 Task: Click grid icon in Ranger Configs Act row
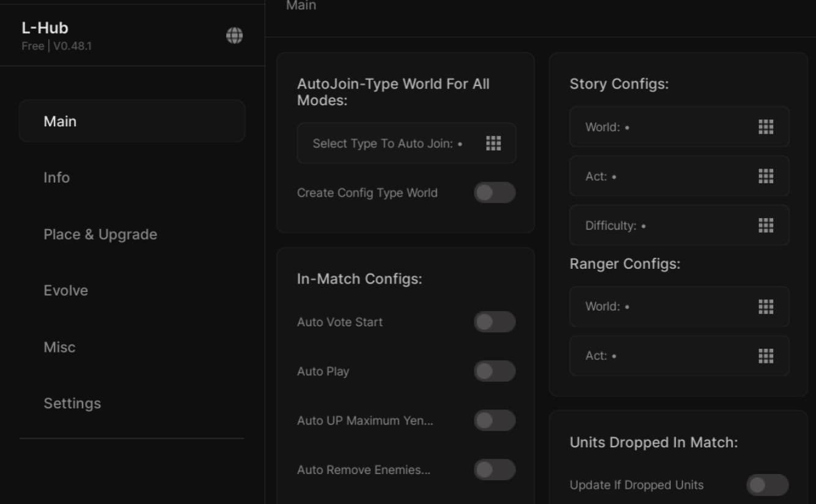click(x=766, y=356)
